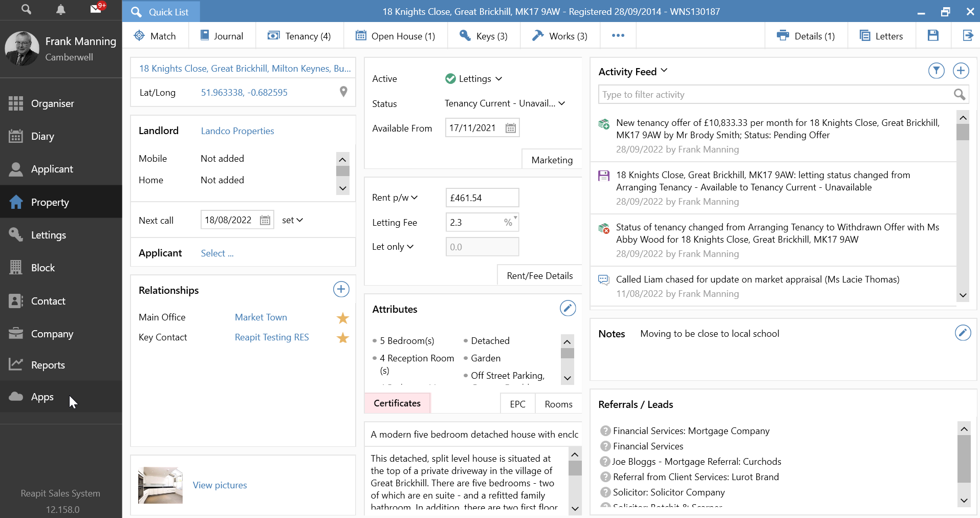The height and width of the screenshot is (518, 980).
Task: Open the Let only dropdown
Action: pyautogui.click(x=410, y=246)
